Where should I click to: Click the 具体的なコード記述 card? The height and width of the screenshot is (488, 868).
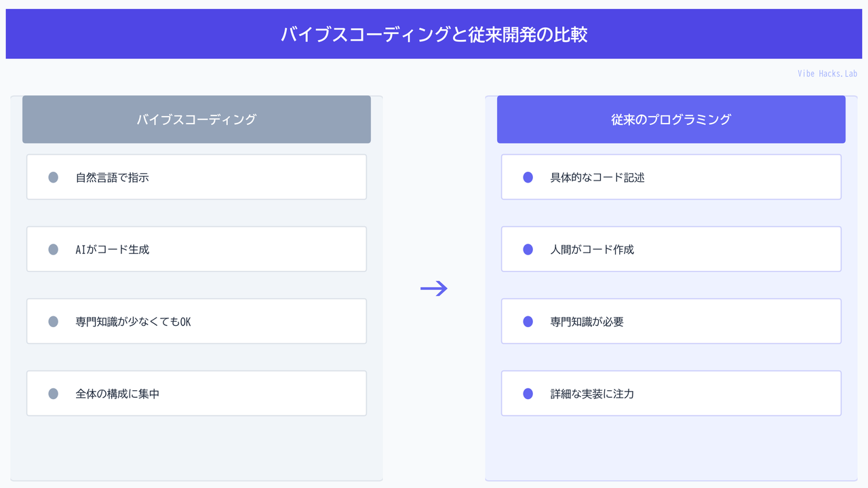671,177
